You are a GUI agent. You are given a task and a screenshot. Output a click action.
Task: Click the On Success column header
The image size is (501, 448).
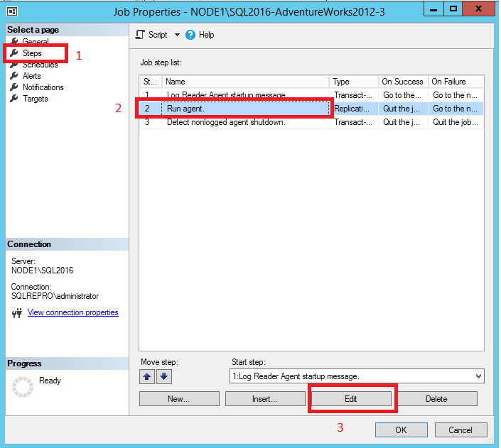click(403, 82)
